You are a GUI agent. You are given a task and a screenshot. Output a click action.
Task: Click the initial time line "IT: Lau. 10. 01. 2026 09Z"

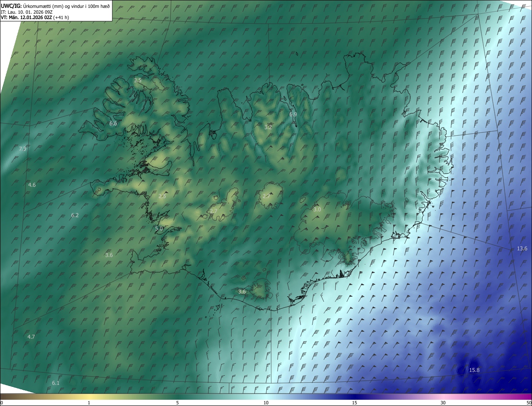point(27,12)
